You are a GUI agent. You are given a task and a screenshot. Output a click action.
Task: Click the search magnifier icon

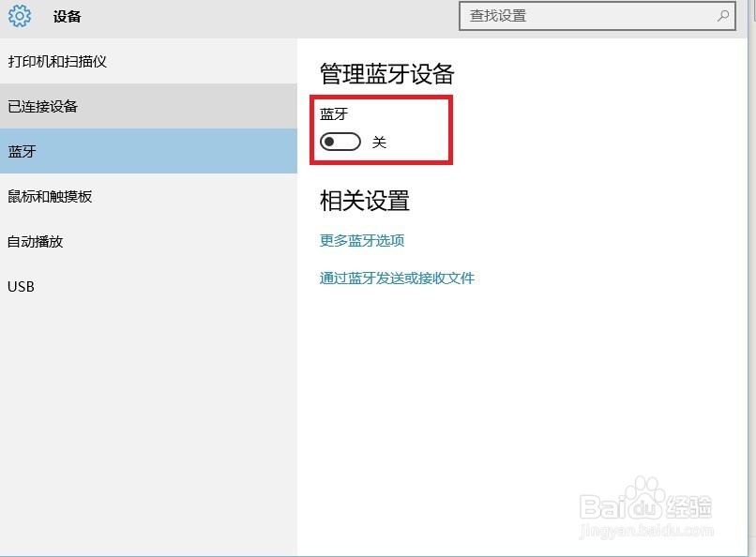click(x=722, y=16)
